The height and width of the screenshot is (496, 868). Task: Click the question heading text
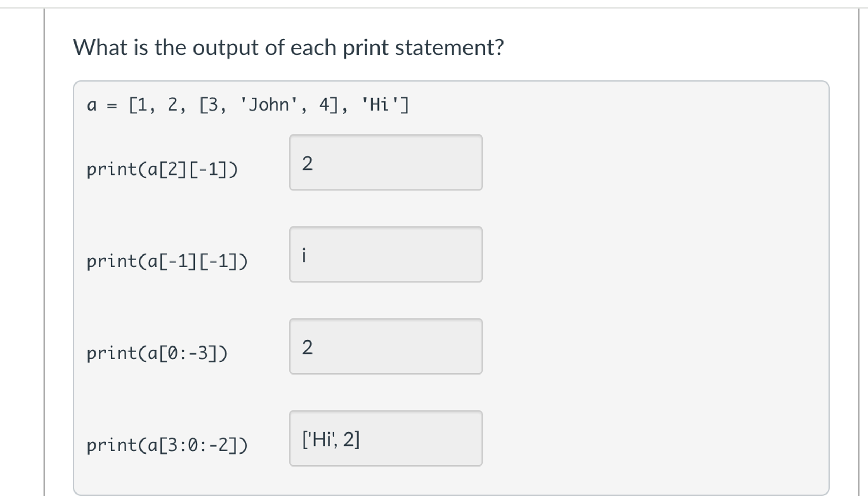tap(288, 47)
